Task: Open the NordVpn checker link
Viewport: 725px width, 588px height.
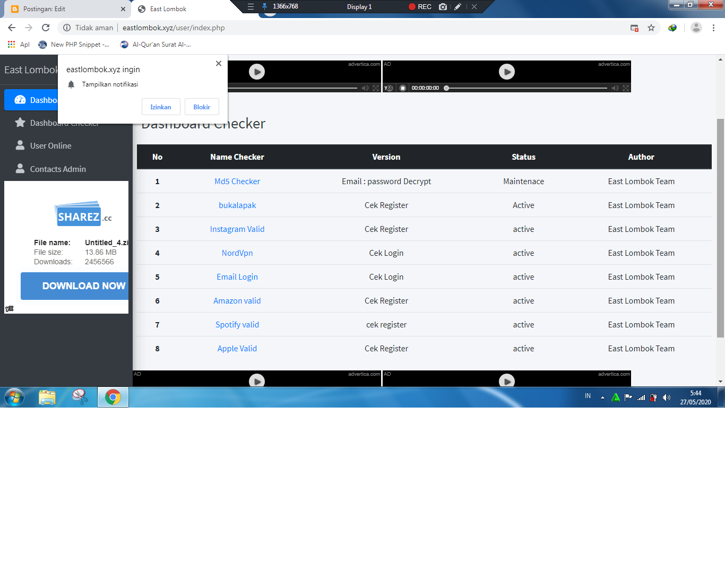Action: (237, 253)
